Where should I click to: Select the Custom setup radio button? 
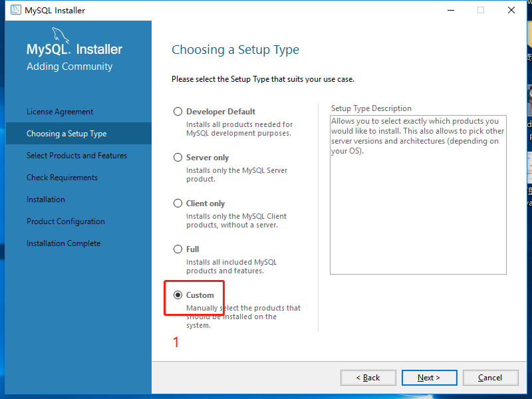(178, 295)
